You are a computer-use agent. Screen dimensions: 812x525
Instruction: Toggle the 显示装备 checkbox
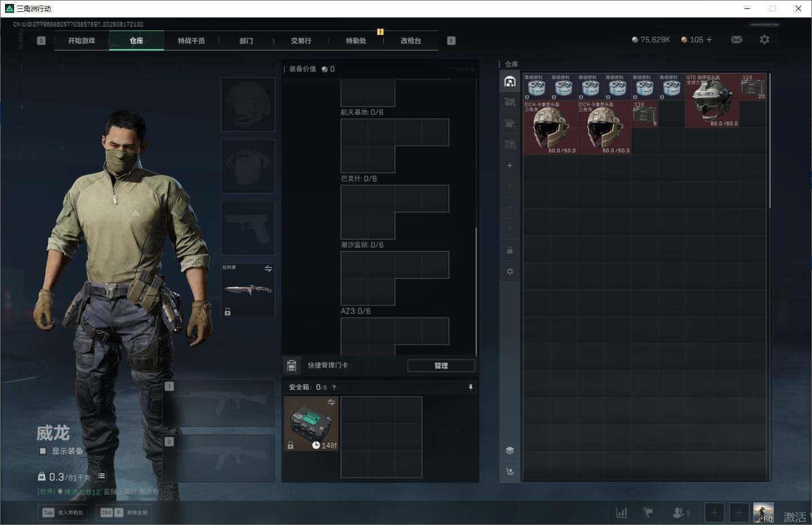tap(42, 451)
